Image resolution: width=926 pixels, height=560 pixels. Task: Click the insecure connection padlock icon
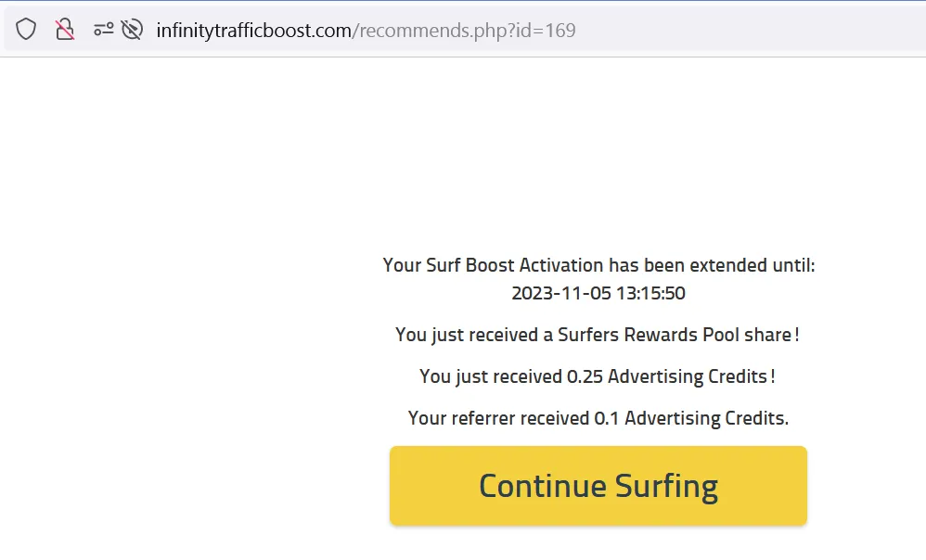tap(64, 30)
